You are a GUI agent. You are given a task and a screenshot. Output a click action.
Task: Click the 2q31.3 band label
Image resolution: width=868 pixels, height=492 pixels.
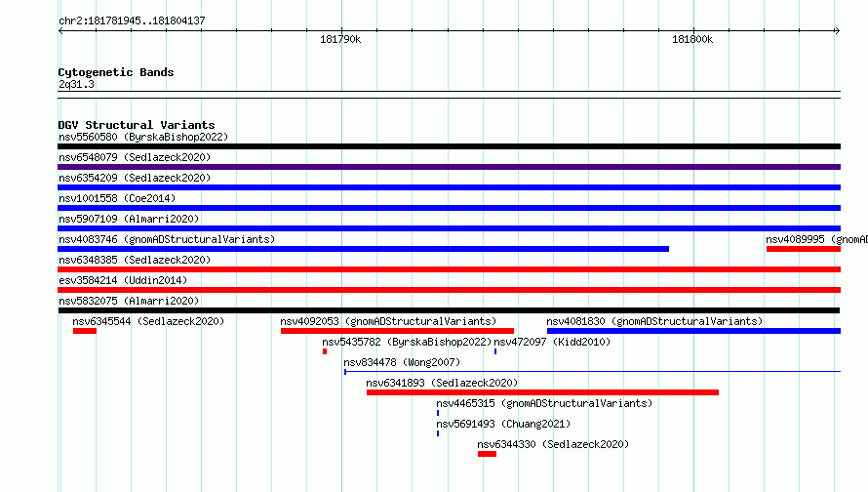[x=76, y=85]
